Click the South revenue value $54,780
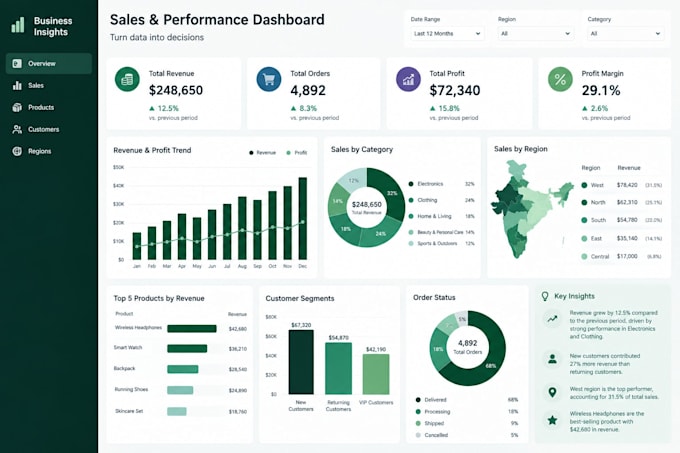 tap(627, 220)
